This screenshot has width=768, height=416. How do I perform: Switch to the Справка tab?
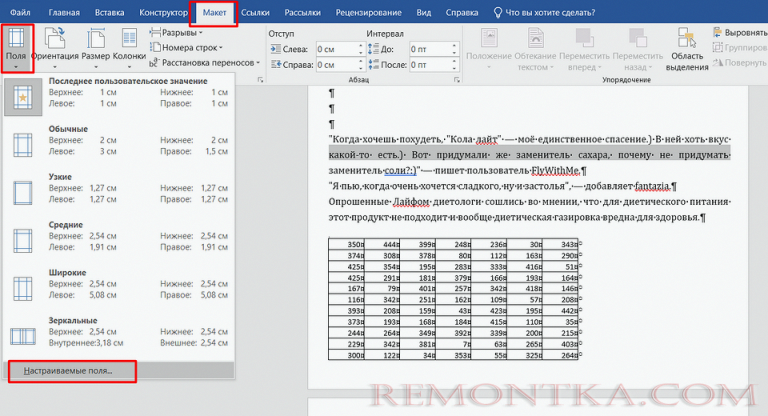click(462, 12)
